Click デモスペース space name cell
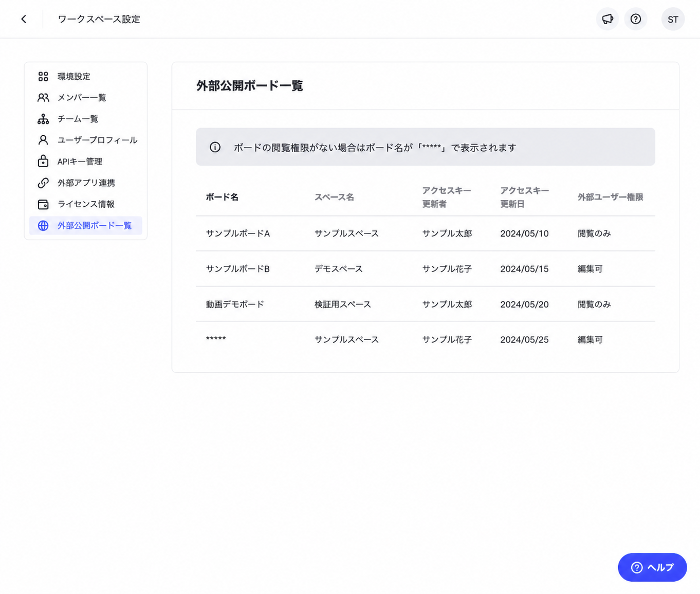700x594 pixels. click(339, 269)
